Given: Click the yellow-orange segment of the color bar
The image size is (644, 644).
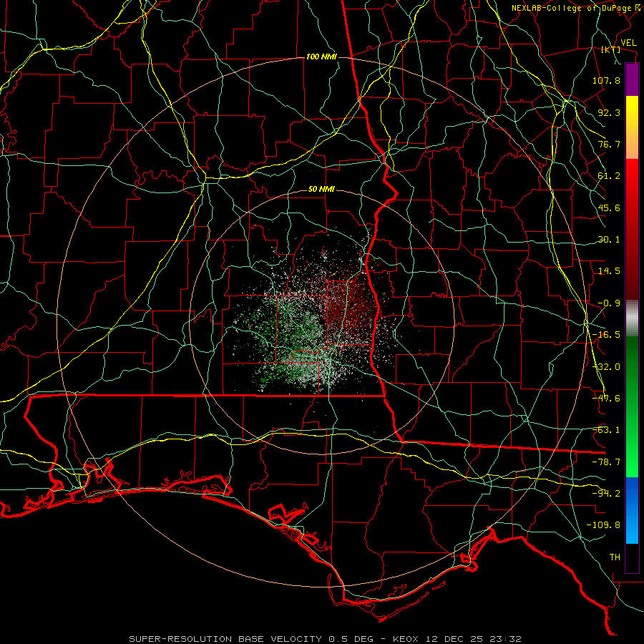Looking at the screenshot, I should [632, 127].
